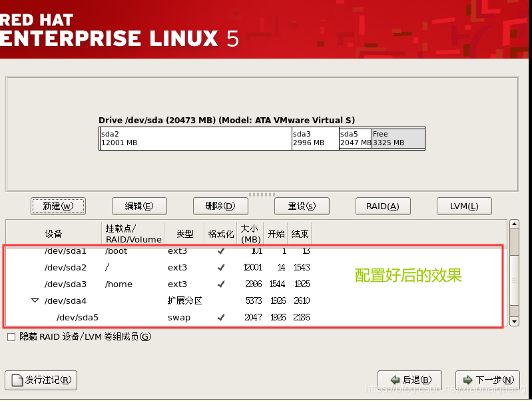Open the RAID(A) dialog button
The width and height of the screenshot is (532, 401).
point(383,206)
